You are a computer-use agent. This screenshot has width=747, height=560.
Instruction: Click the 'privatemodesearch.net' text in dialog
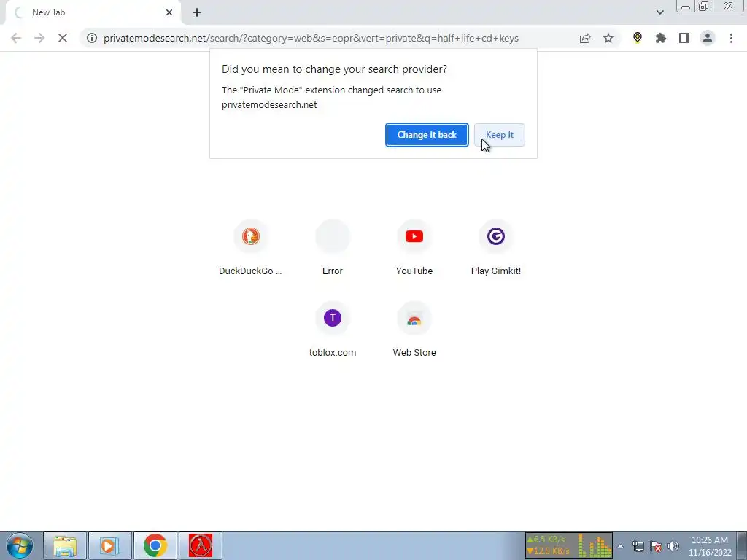coord(269,105)
